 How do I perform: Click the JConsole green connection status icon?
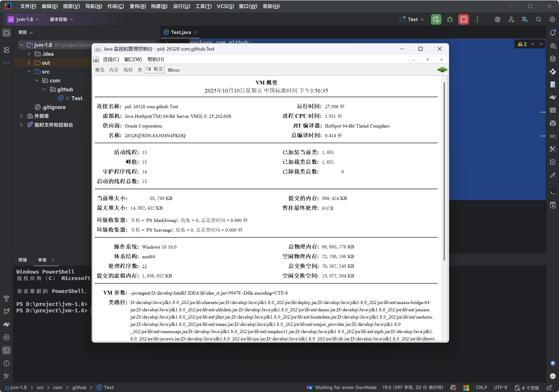[442, 70]
